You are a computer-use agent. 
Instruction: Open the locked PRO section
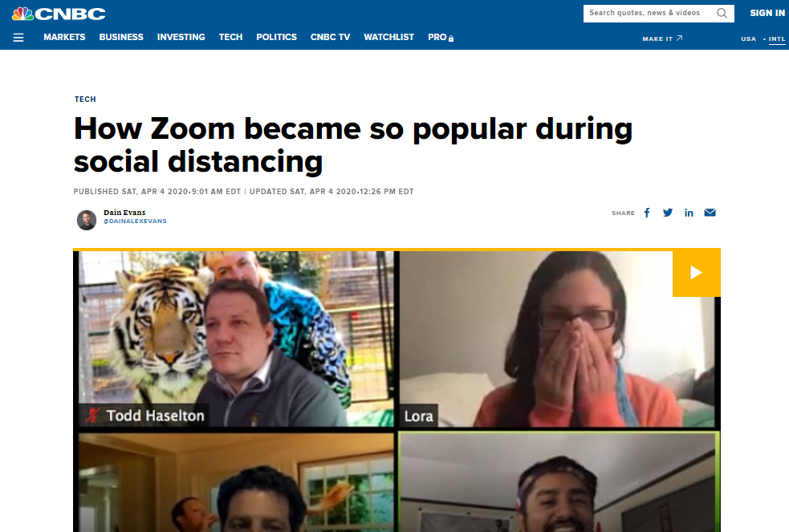tap(441, 37)
